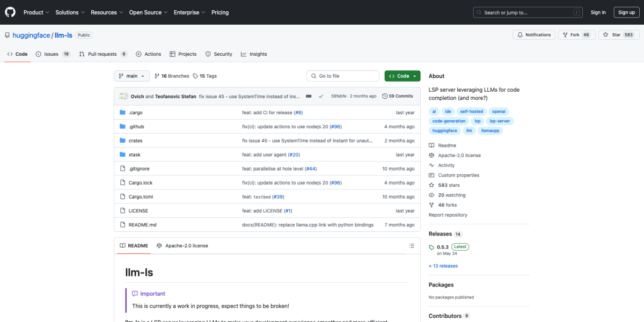
Task: Click the green check status icon
Action: pyautogui.click(x=321, y=96)
